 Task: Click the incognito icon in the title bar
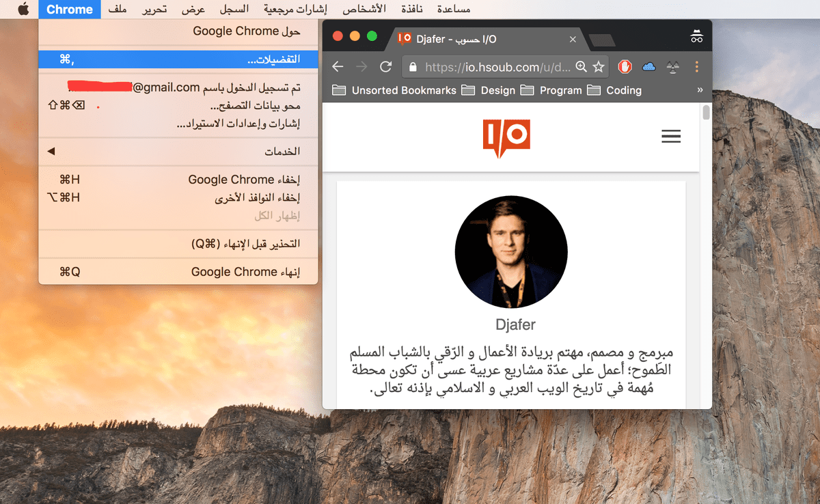[696, 38]
